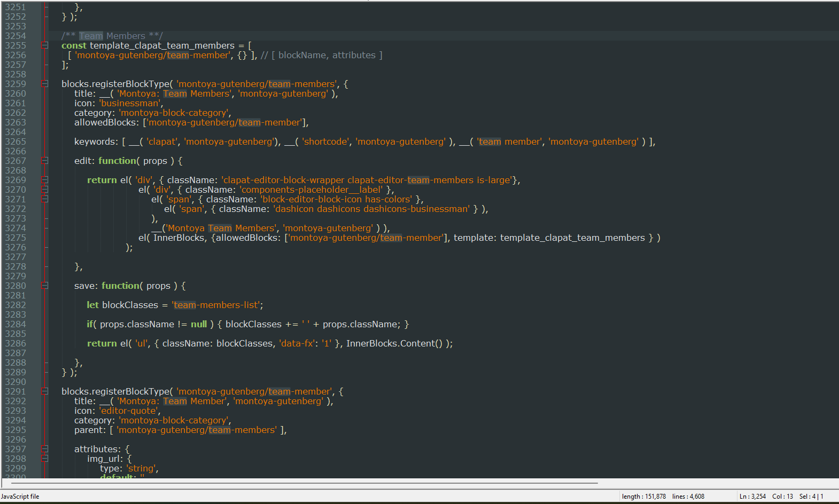The height and width of the screenshot is (504, 839).
Task: Collapse the edit function fold at line 3267
Action: pos(45,161)
